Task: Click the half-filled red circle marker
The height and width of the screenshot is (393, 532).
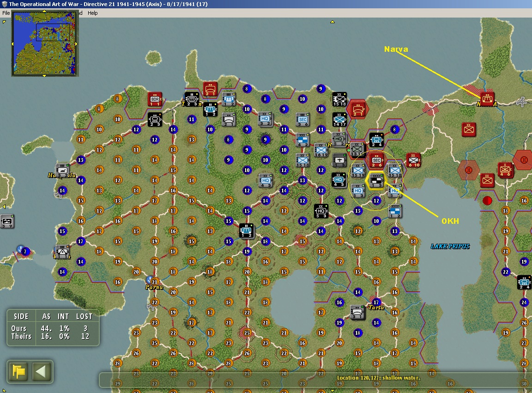Action: (487, 201)
